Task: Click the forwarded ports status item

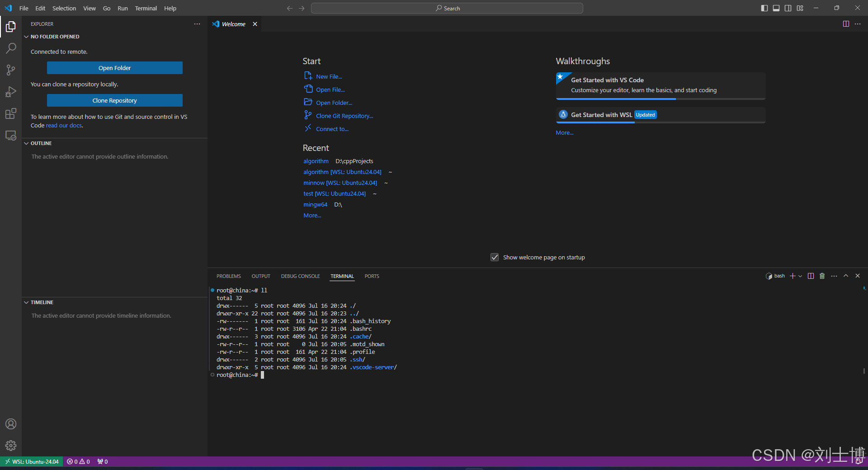Action: click(103, 461)
